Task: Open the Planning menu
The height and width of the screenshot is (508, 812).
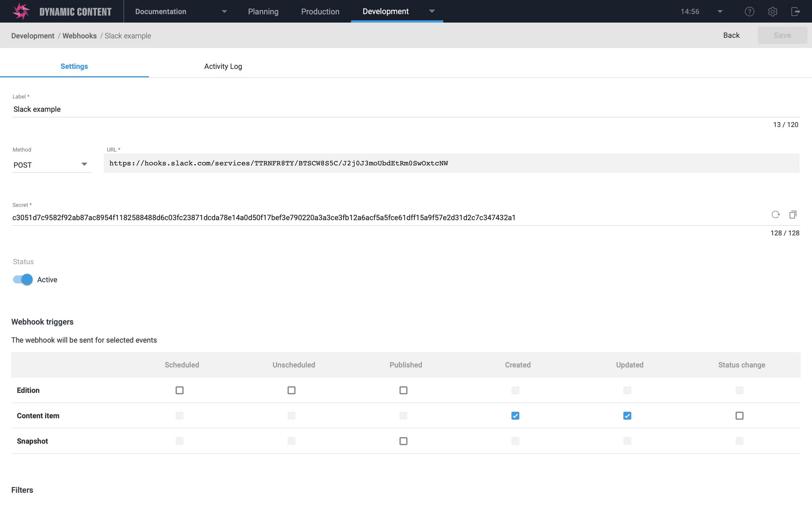Action: pos(263,12)
